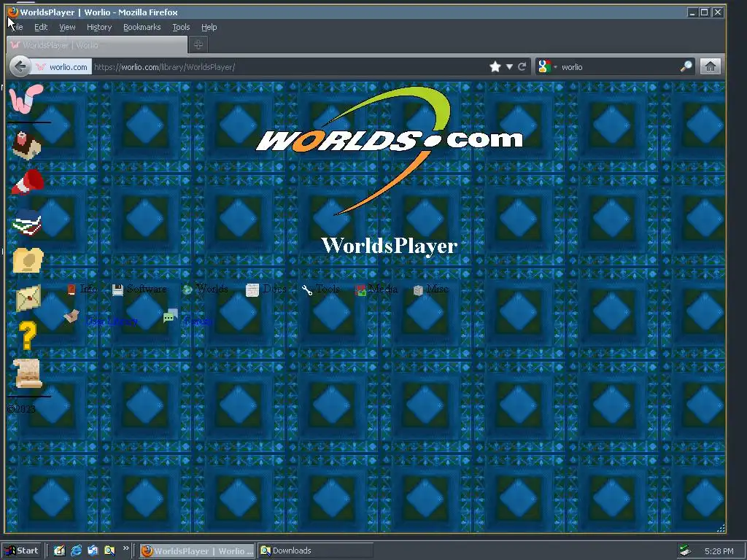Open the stacked books sidebar icon
The image size is (747, 560).
pyautogui.click(x=27, y=222)
